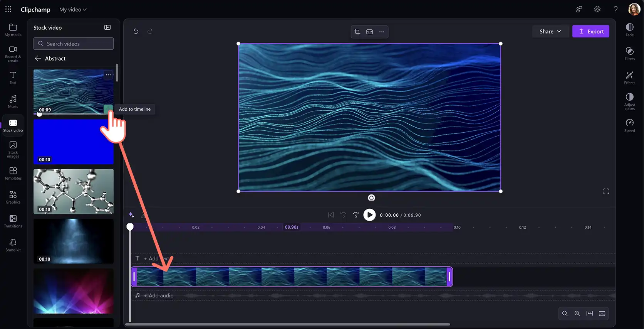Open the Transitions sidebar tab
644x329 pixels.
point(13,221)
